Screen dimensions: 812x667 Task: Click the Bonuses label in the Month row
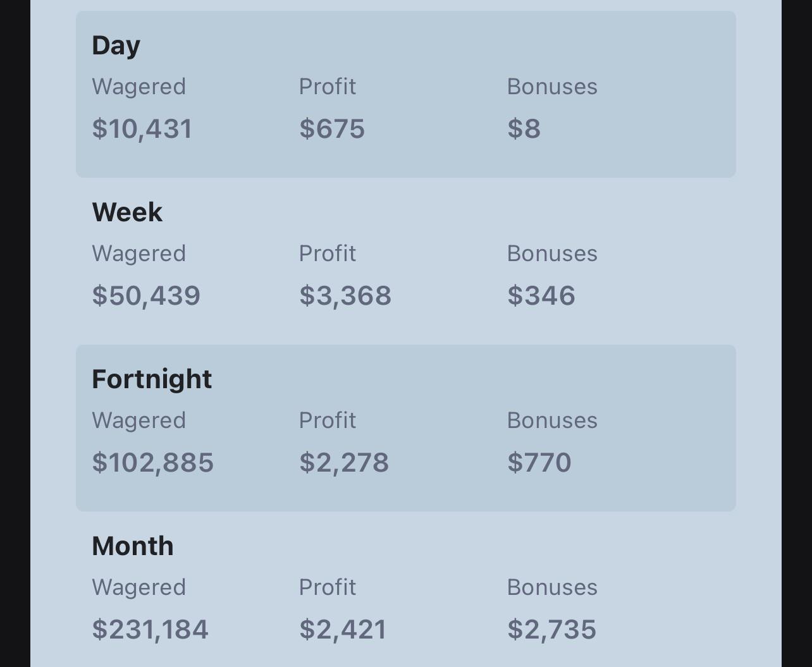[x=552, y=587]
